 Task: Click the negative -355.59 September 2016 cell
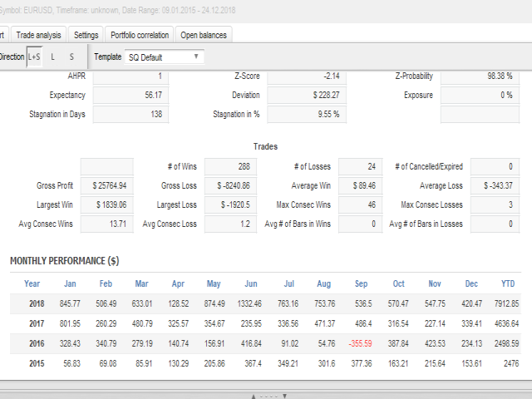361,343
